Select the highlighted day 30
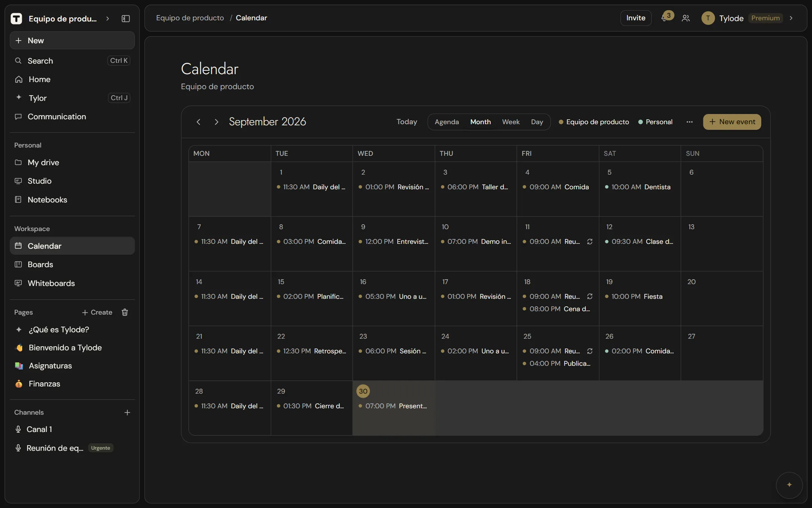Image resolution: width=812 pixels, height=508 pixels. click(x=363, y=391)
